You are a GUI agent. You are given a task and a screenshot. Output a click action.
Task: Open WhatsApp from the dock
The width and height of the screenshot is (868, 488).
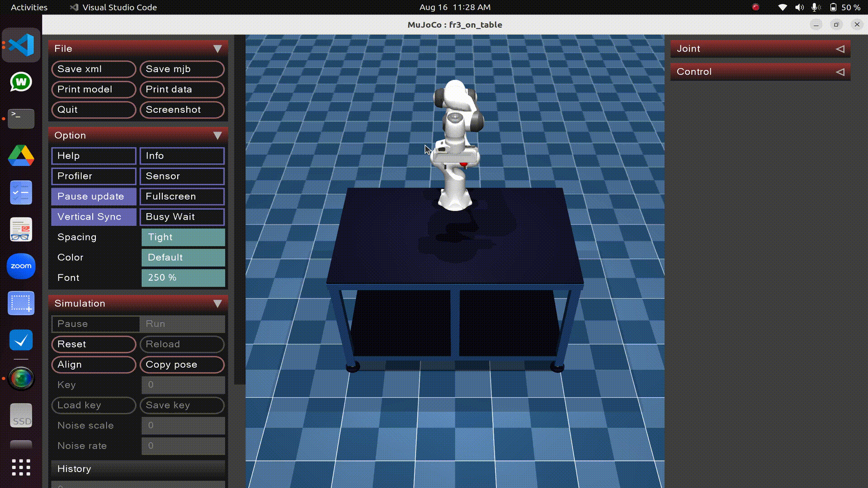pyautogui.click(x=21, y=82)
